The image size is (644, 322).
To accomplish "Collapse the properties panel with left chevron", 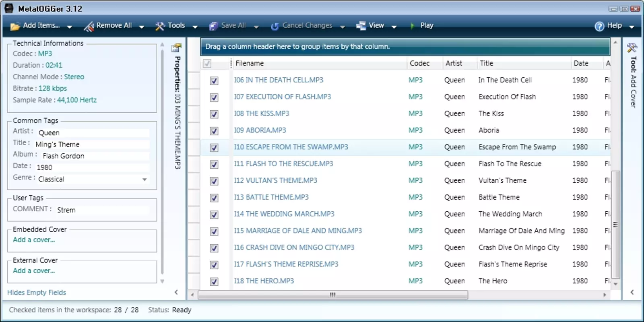I will (x=176, y=292).
